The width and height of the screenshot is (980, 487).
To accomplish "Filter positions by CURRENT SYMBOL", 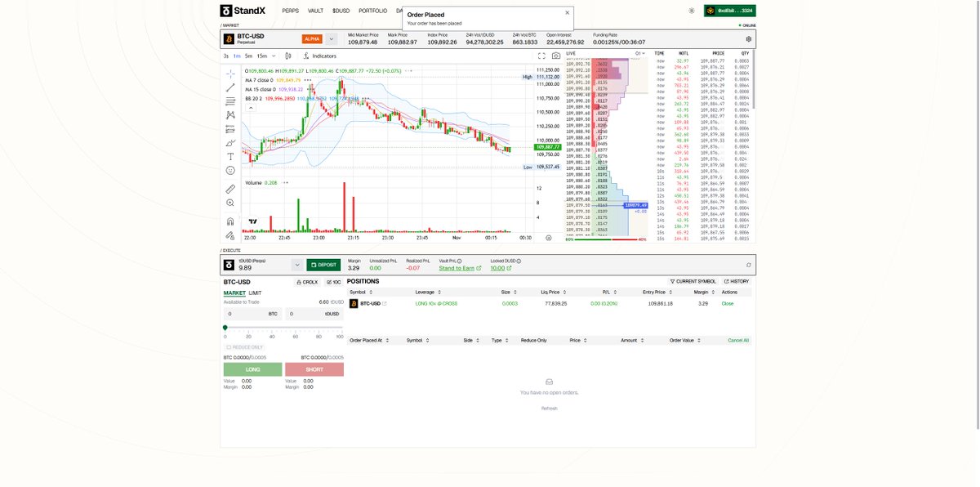I will click(693, 281).
